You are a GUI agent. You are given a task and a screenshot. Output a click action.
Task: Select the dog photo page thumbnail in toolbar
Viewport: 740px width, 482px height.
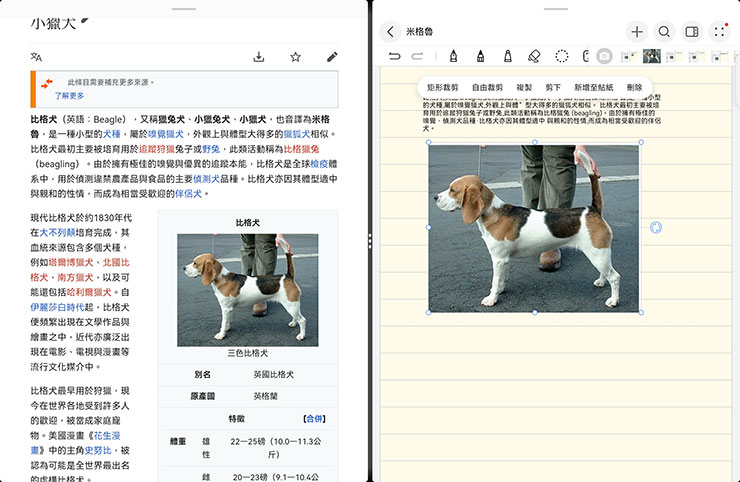tap(652, 56)
